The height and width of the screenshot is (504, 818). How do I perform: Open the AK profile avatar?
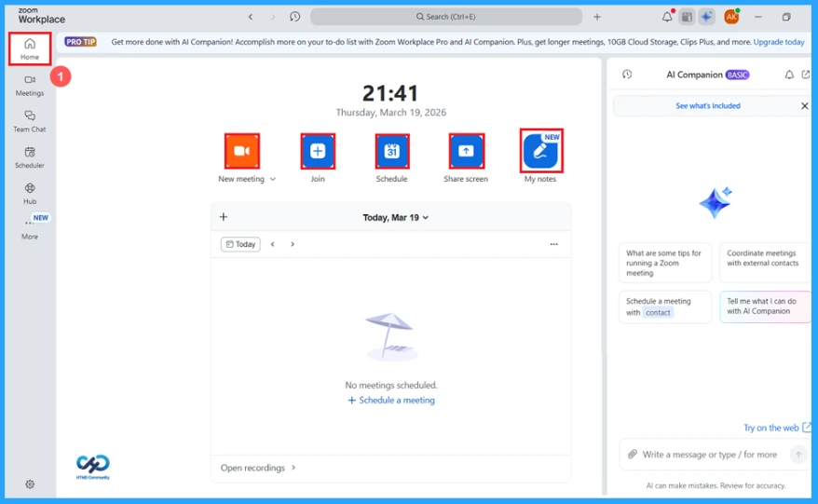coord(731,17)
